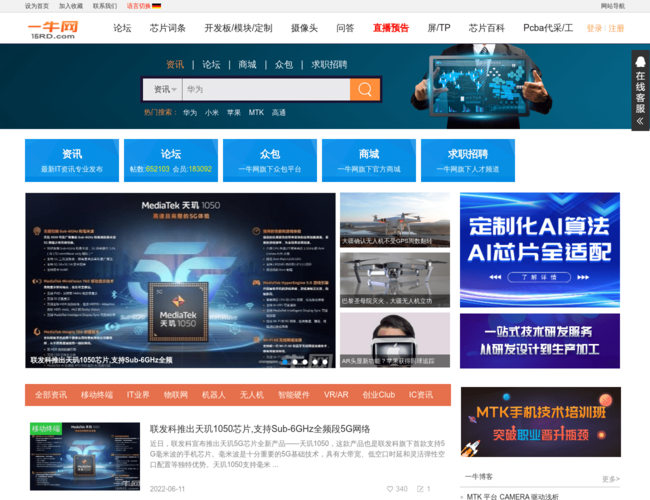
Task: Select the 众包 tab above the search box
Action: 284,64
